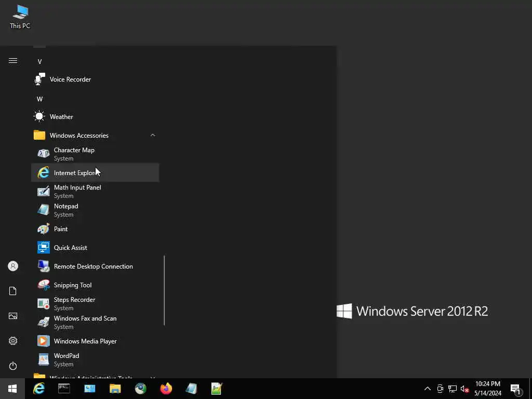Launch Windows Media Player
This screenshot has height=399, width=532.
(95, 341)
